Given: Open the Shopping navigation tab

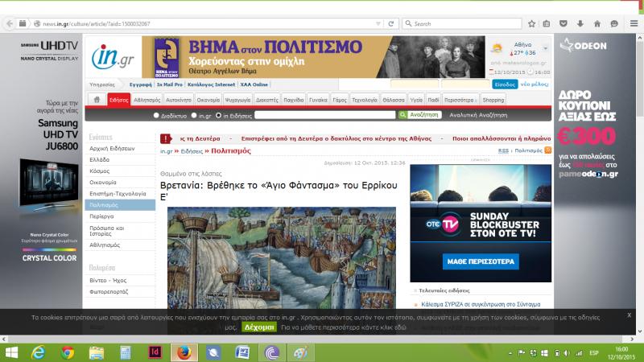Looking at the screenshot, I should [493, 100].
